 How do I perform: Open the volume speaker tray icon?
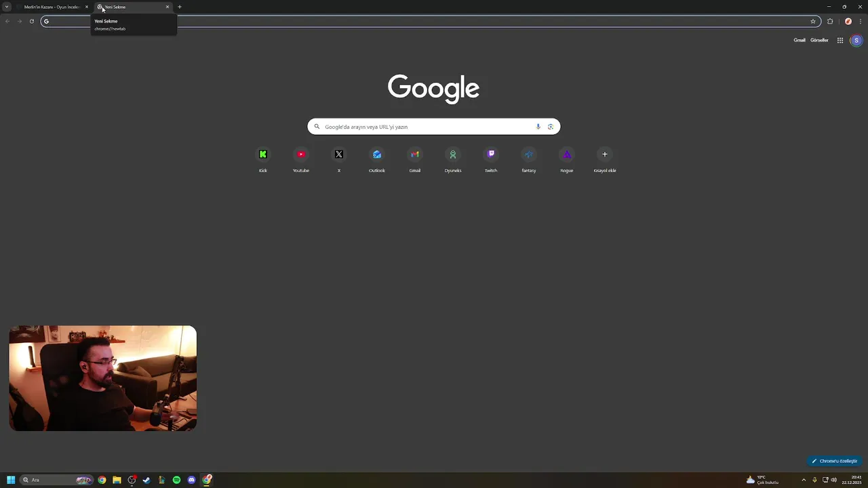click(x=833, y=480)
